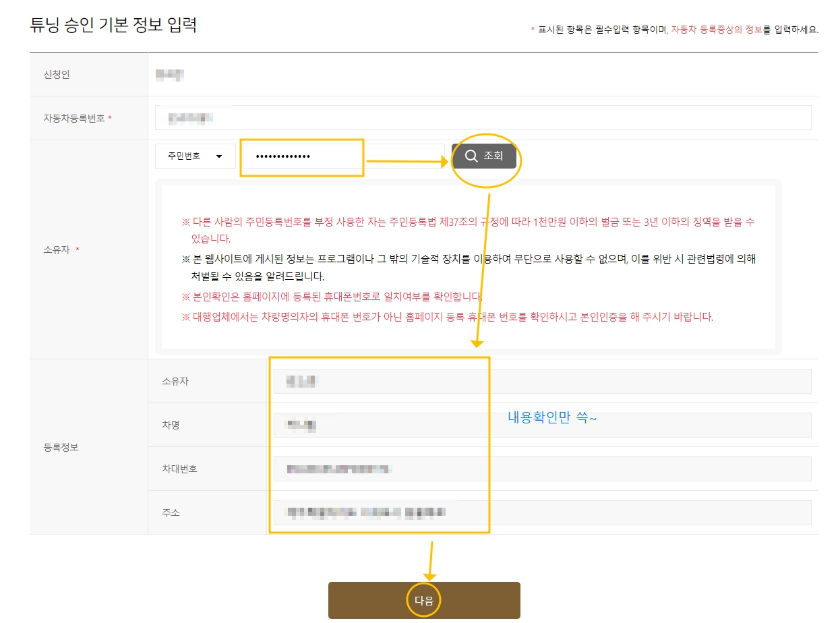The height and width of the screenshot is (623, 840).
Task: Click the notice beginning 본인확인은 홈페이지에 등록된
Action: (332, 297)
